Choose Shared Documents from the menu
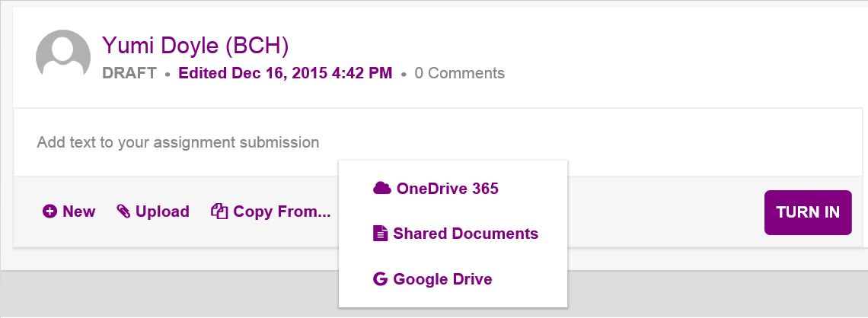The width and height of the screenshot is (868, 318). 465,234
